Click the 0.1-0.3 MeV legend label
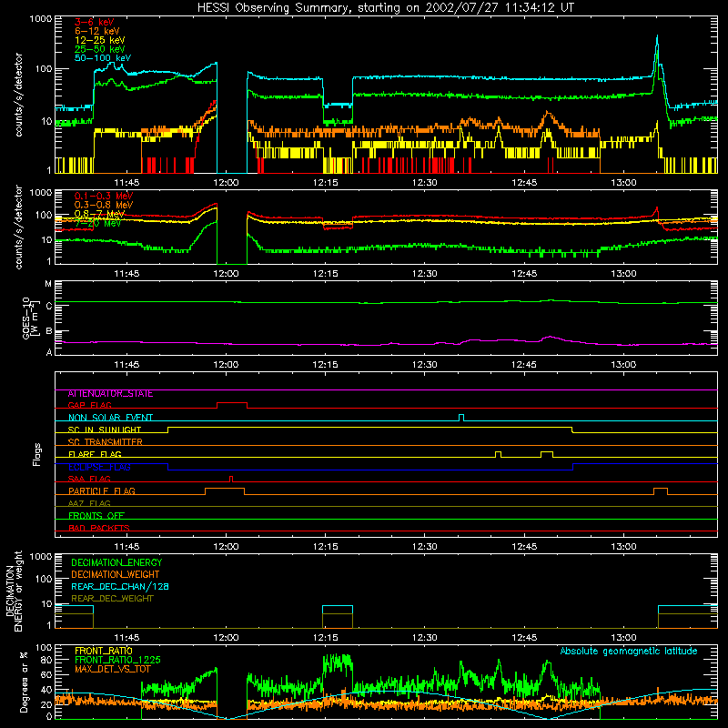 click(x=104, y=196)
